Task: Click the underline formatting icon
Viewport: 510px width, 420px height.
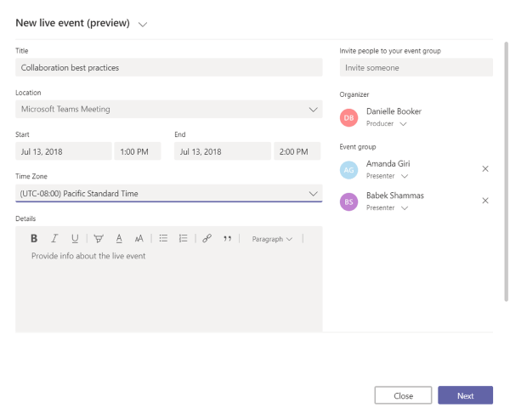Action: point(75,239)
